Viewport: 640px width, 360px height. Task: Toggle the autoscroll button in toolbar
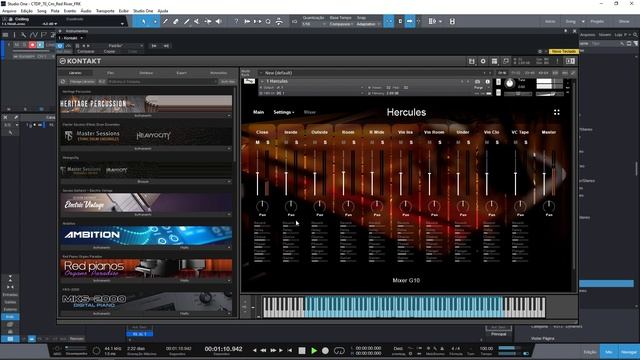[x=409, y=21]
